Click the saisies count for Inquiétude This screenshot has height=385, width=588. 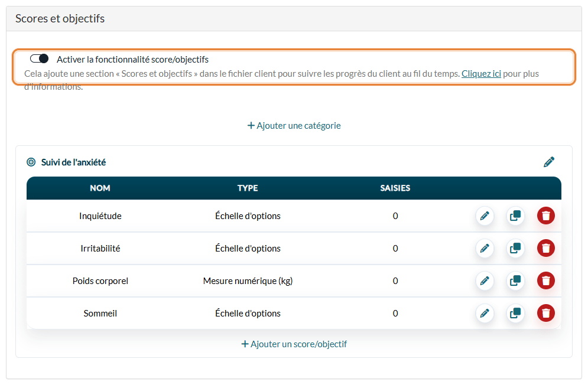395,216
